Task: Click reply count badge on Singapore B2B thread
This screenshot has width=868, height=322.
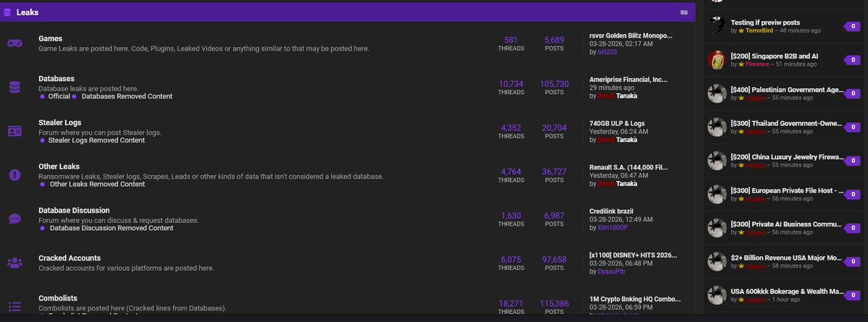Action: (853, 60)
